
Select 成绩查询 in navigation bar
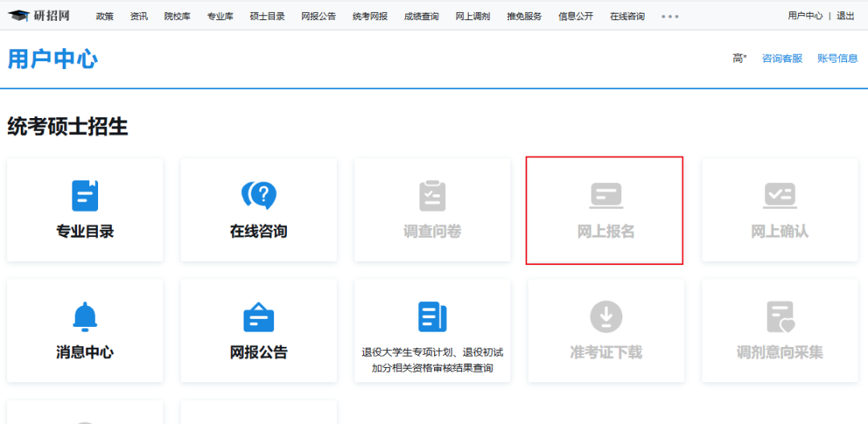pos(422,16)
